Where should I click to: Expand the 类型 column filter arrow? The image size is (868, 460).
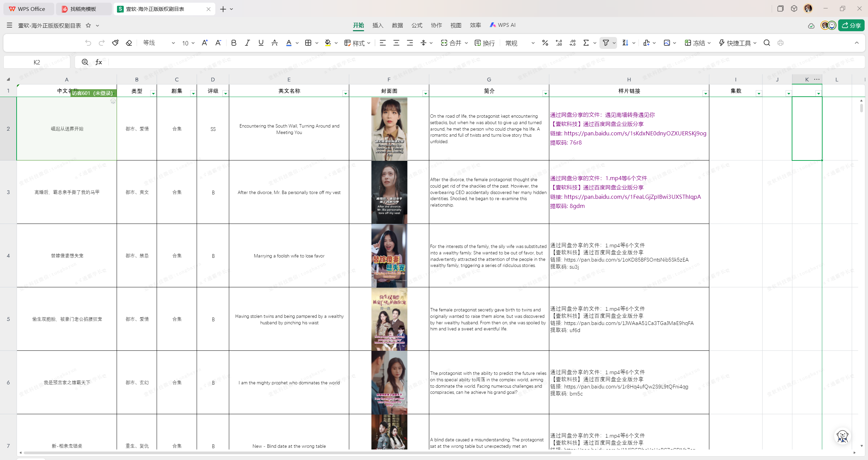click(x=153, y=93)
